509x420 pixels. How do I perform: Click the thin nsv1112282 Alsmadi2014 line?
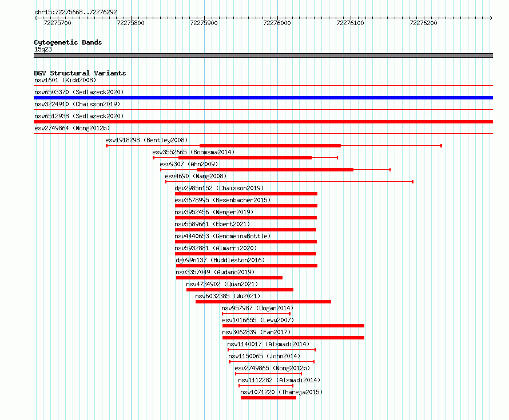click(x=266, y=386)
